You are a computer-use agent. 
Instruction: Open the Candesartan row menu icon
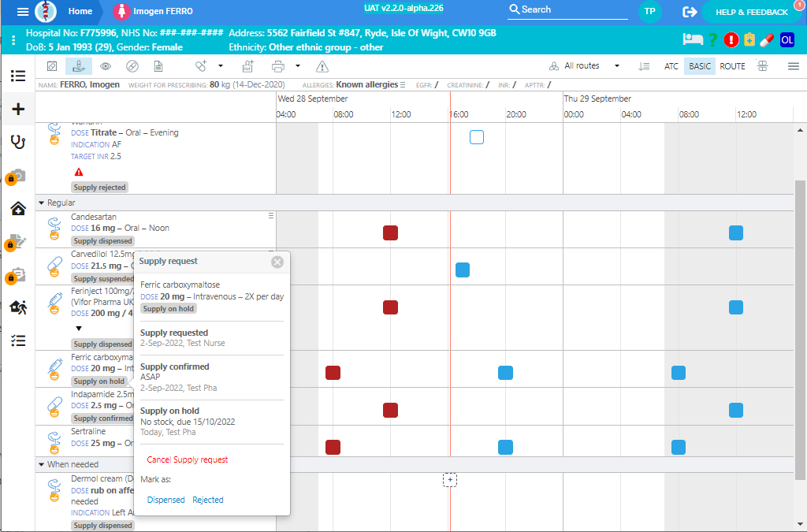tap(271, 216)
